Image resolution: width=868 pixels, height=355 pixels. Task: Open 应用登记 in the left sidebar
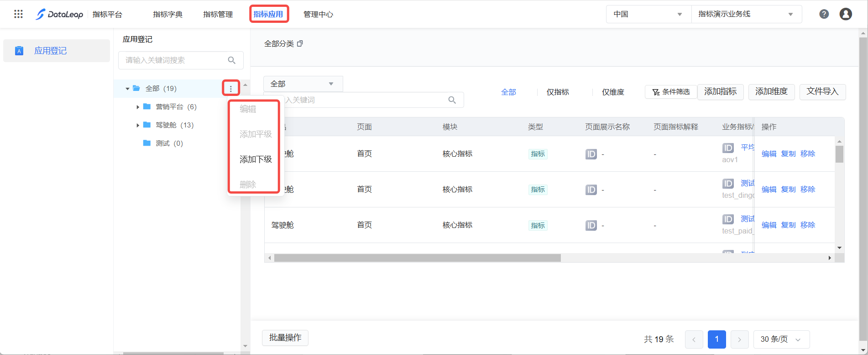tap(57, 51)
